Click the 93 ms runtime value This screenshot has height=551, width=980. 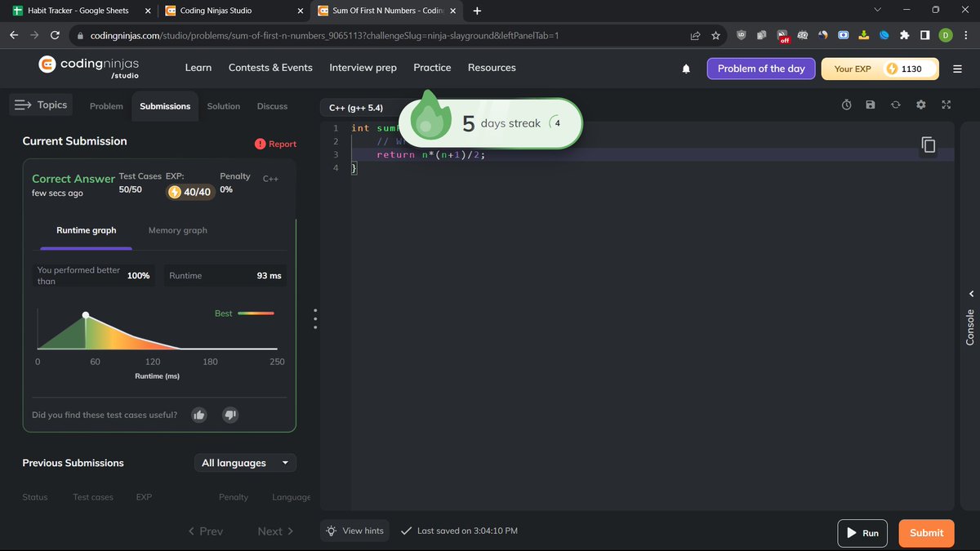269,276
